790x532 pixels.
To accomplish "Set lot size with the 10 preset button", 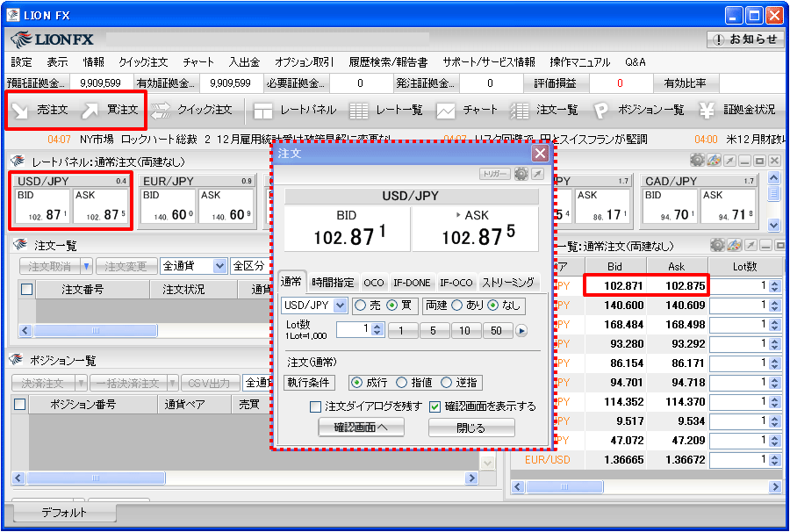I will [464, 331].
